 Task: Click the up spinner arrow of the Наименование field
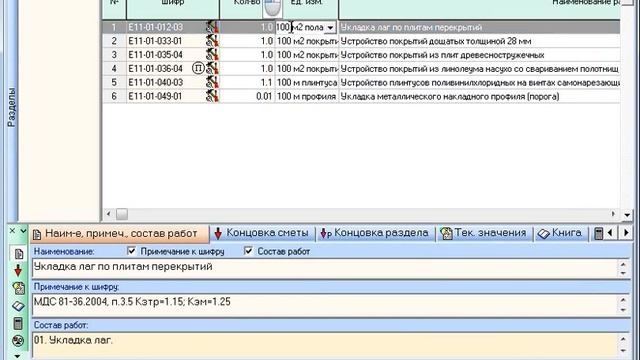[623, 264]
